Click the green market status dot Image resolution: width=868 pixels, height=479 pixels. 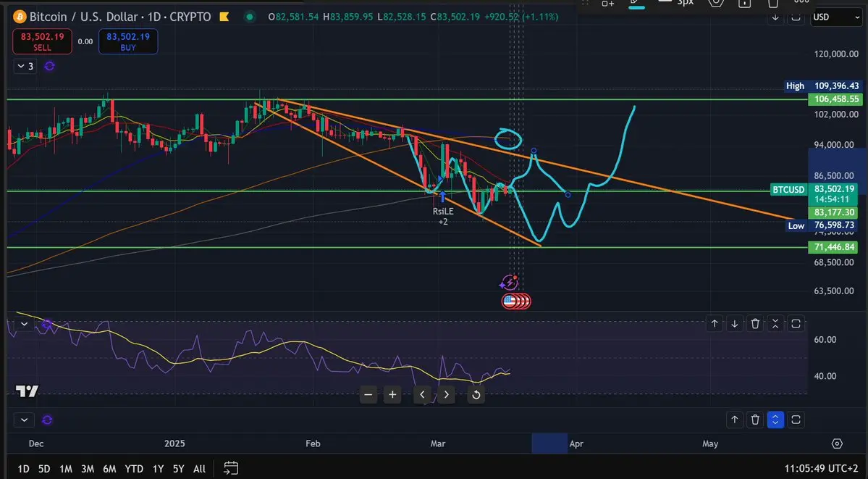pos(250,17)
